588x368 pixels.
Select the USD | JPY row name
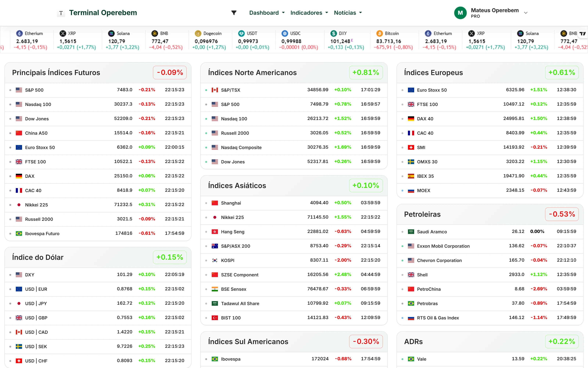[x=36, y=303]
